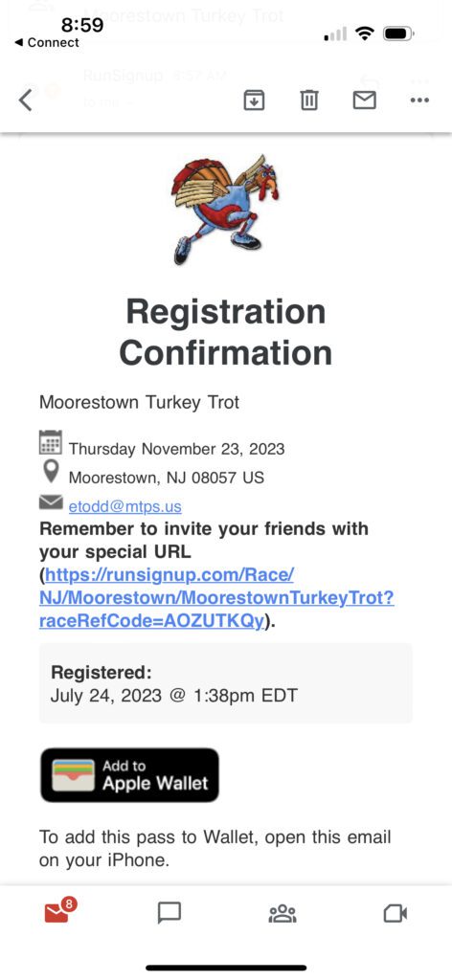Tap the Add to Apple Wallet button
The image size is (452, 980).
(x=129, y=775)
